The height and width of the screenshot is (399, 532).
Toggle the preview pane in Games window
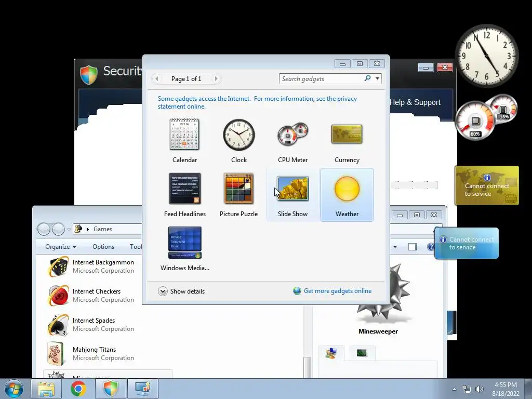412,247
